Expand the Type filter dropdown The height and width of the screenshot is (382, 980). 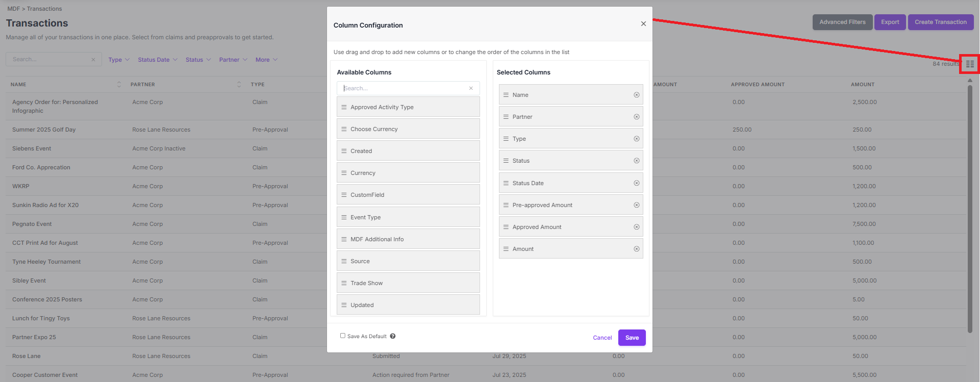point(119,60)
